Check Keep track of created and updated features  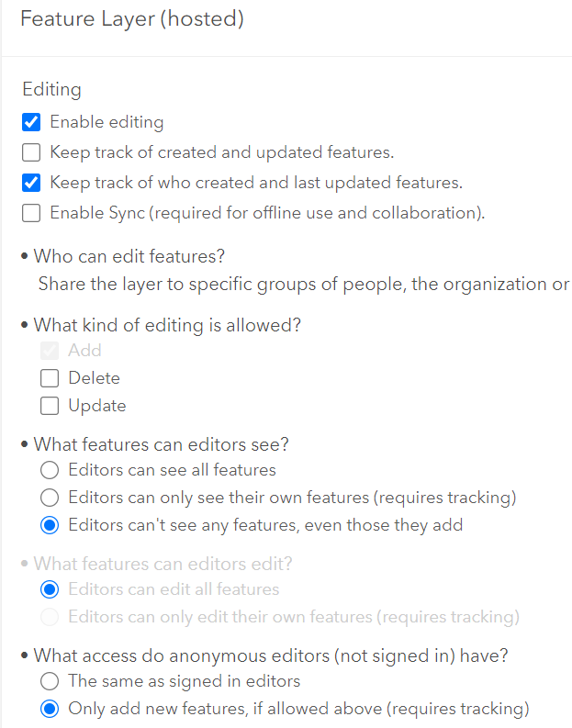[31, 152]
